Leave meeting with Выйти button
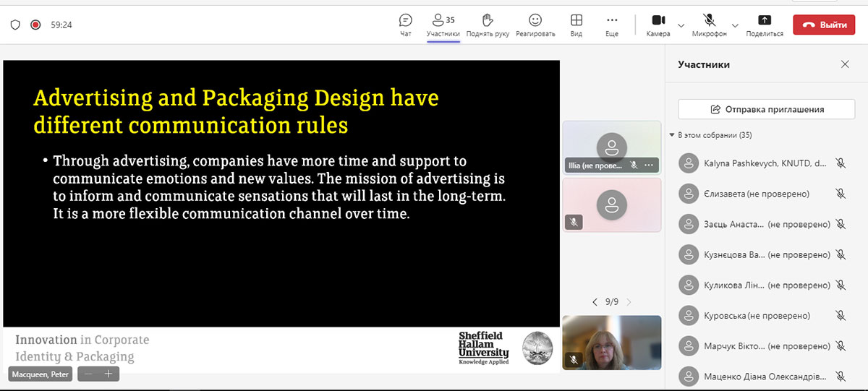The height and width of the screenshot is (391, 868). pyautogui.click(x=824, y=25)
